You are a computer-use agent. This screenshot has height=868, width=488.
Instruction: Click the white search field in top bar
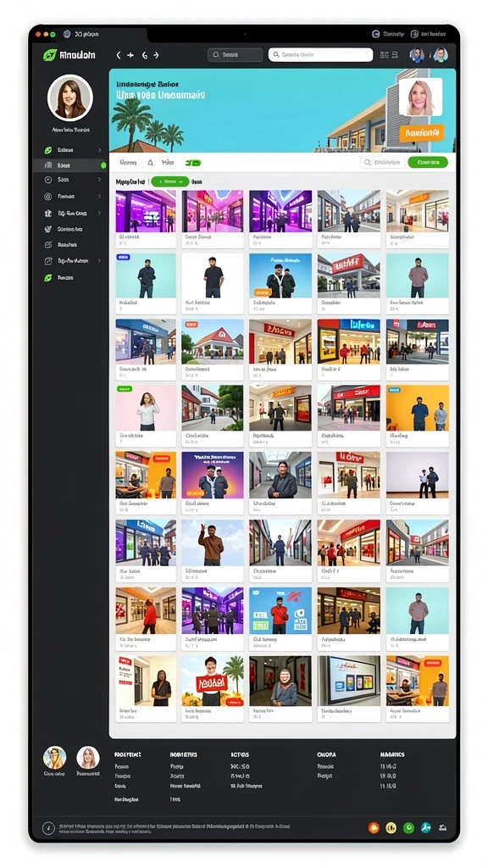tap(321, 55)
